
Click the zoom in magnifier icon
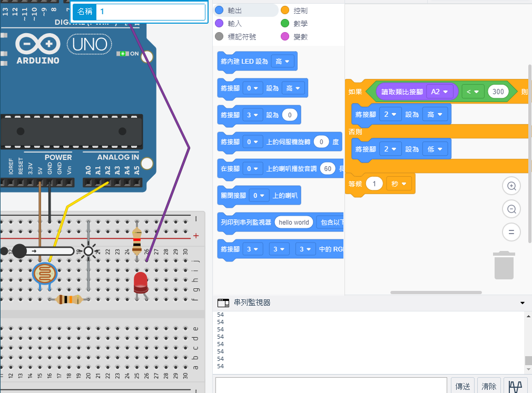tap(511, 186)
